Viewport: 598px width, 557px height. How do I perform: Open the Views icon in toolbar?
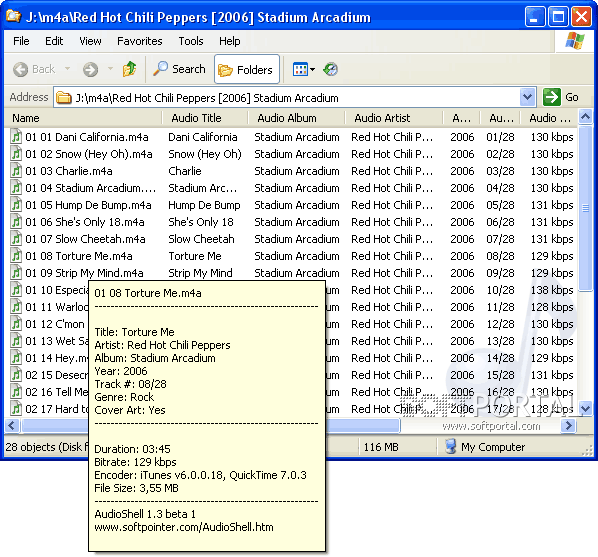pyautogui.click(x=300, y=69)
